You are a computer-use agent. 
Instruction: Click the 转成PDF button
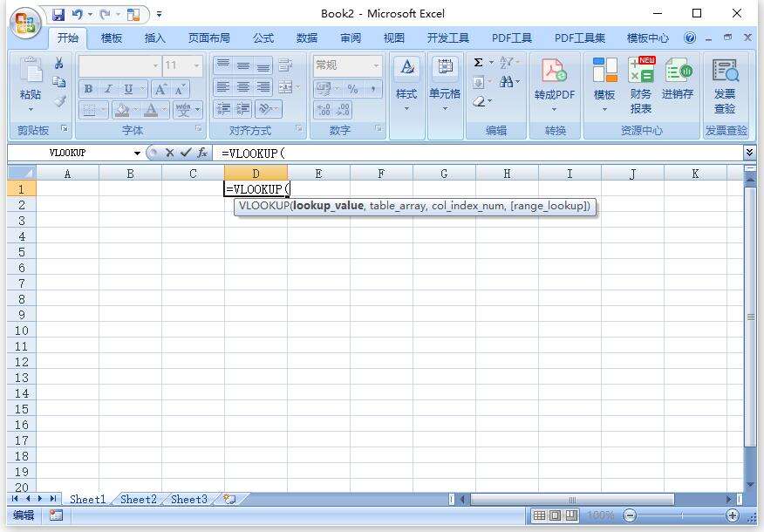pos(555,85)
